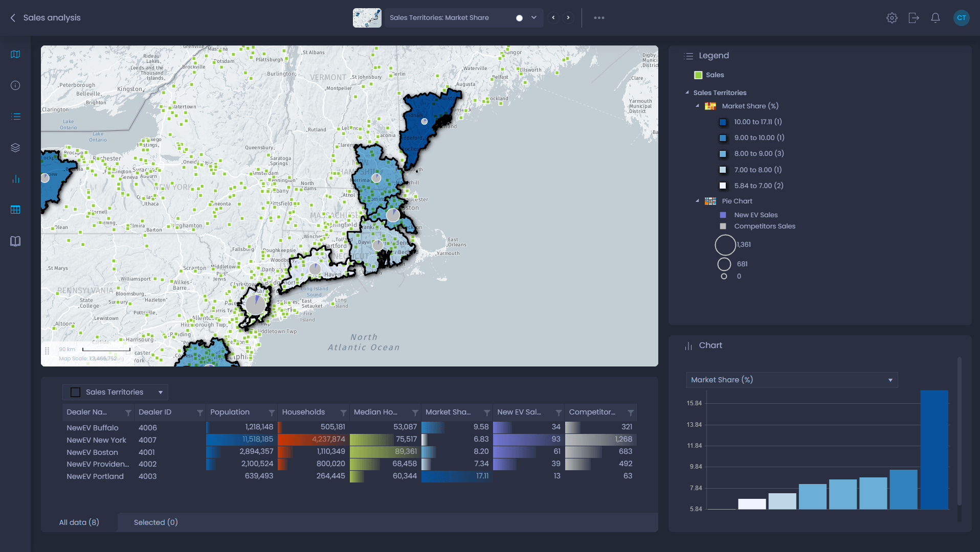This screenshot has width=980, height=552.
Task: Open the map panel from the sidebar
Action: point(15,54)
